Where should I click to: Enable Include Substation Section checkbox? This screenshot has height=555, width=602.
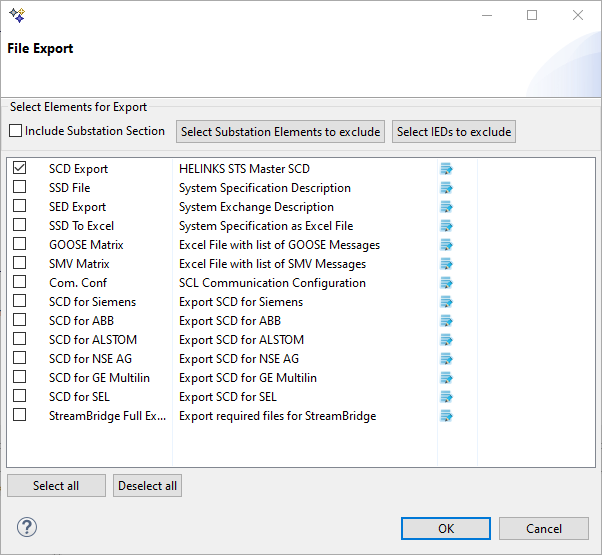click(x=15, y=131)
